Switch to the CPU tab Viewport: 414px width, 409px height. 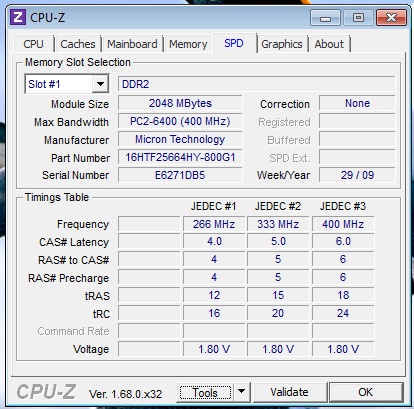33,44
